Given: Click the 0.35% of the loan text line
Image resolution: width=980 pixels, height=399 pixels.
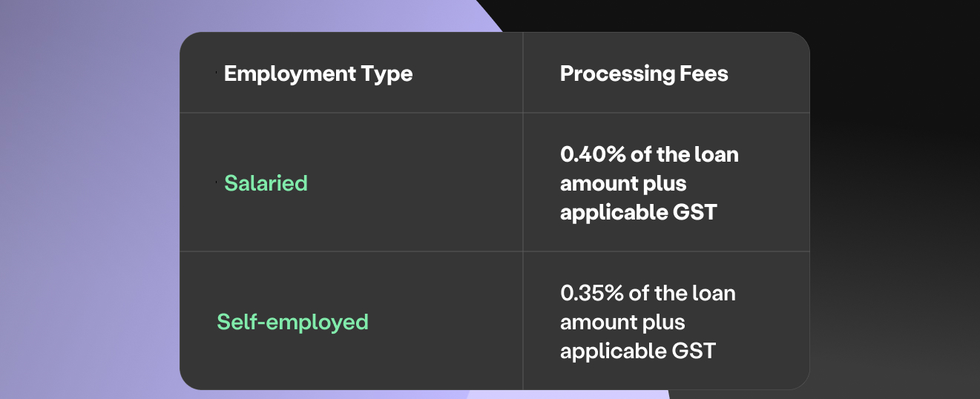Looking at the screenshot, I should point(647,293).
